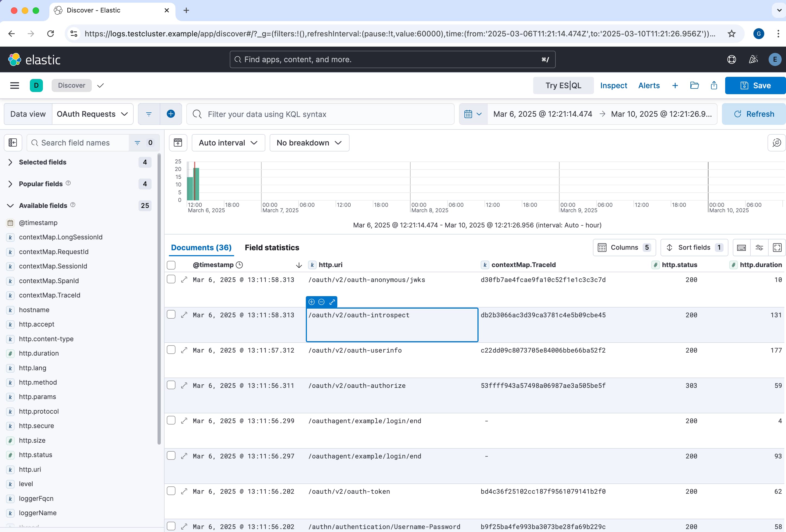Open the OAuth Requests data view selector
Screen dimensions: 786x532
(93, 114)
